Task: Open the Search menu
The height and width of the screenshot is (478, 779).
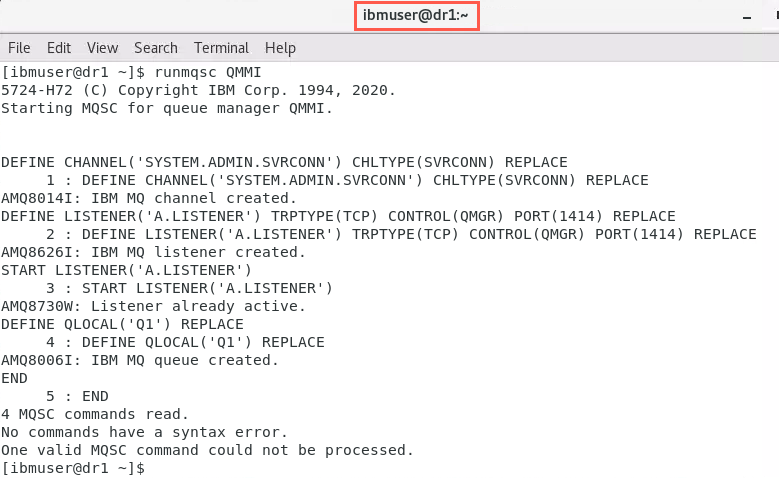Action: point(156,48)
